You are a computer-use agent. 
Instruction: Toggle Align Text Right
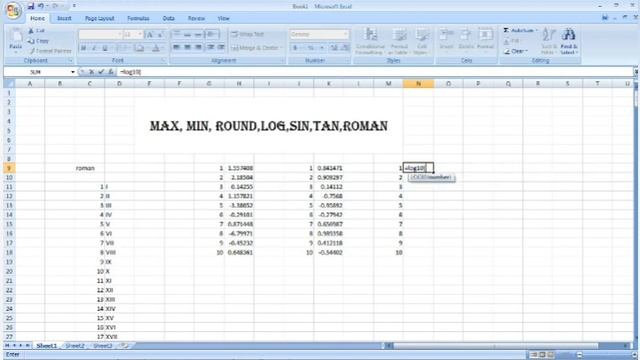click(198, 48)
